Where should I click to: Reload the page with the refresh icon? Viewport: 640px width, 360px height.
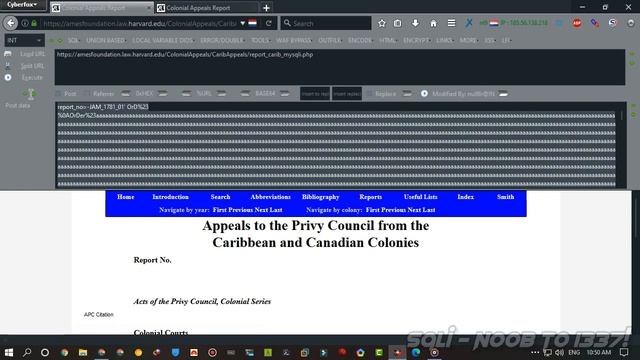coord(269,23)
